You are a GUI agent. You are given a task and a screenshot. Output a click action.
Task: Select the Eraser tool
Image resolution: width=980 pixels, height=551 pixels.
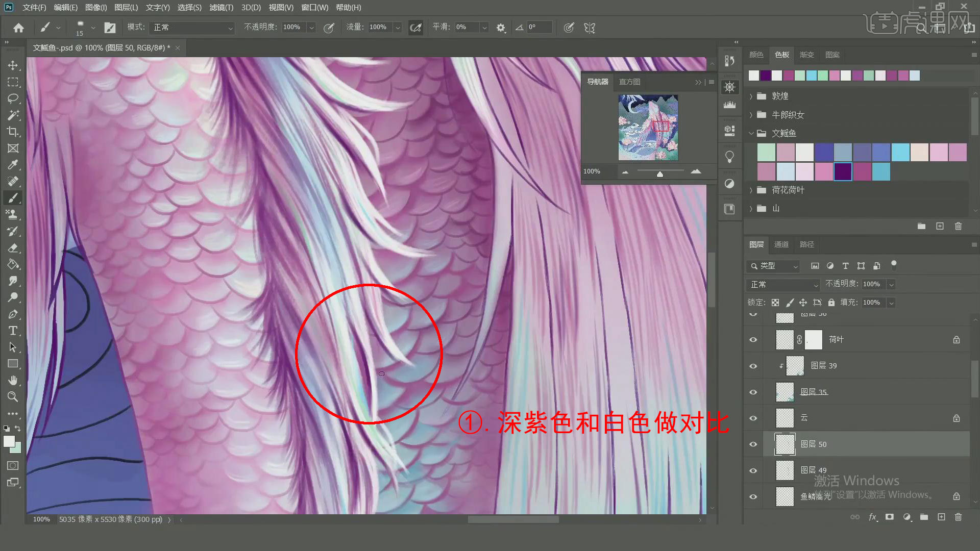[13, 248]
